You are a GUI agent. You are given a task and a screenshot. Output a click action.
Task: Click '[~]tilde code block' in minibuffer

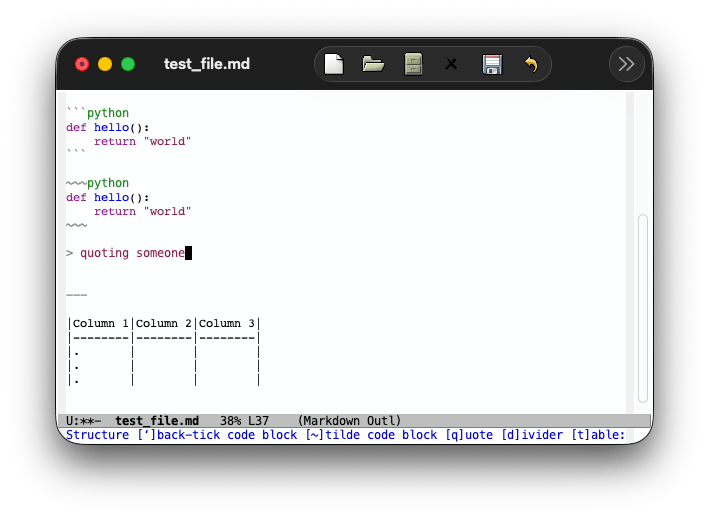point(371,435)
